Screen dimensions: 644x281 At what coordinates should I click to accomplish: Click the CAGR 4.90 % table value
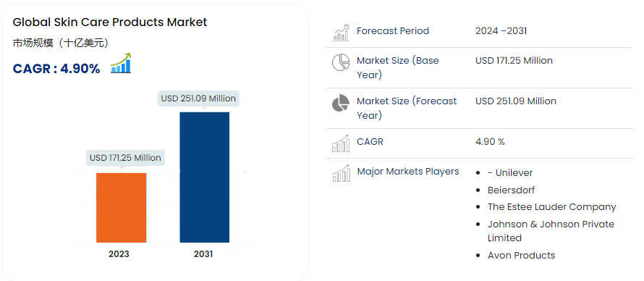(490, 142)
